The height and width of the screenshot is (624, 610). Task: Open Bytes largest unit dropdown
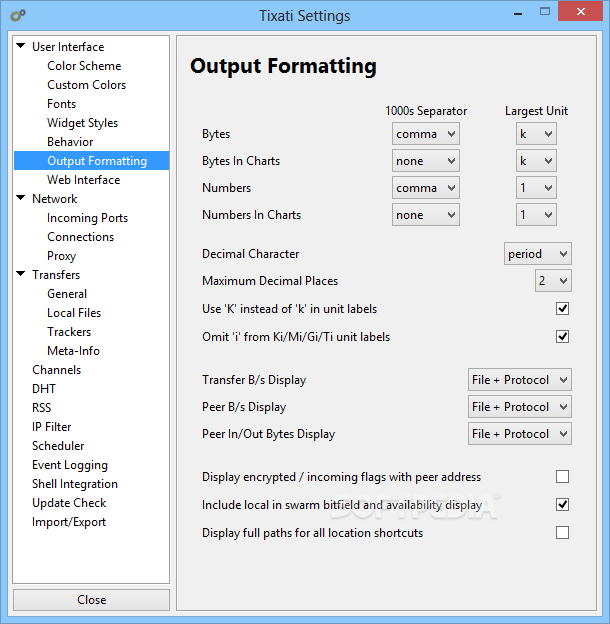point(536,134)
